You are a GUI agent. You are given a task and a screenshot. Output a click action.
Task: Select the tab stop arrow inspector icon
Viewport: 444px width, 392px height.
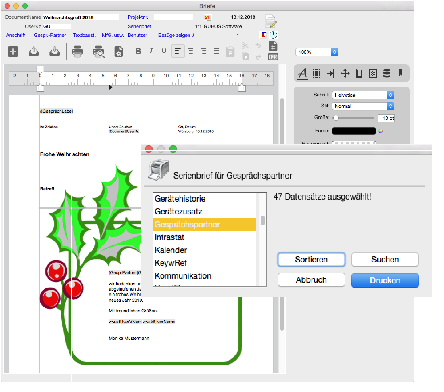click(x=331, y=73)
